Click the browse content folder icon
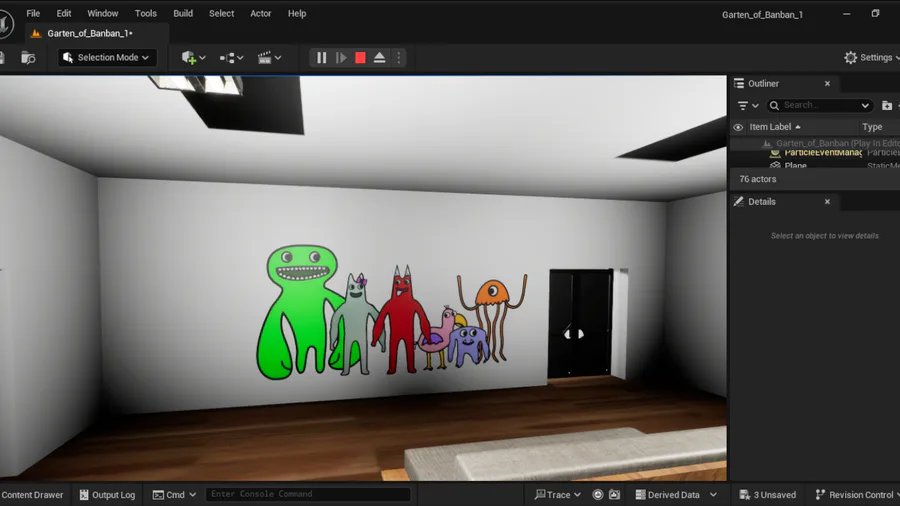 point(28,57)
